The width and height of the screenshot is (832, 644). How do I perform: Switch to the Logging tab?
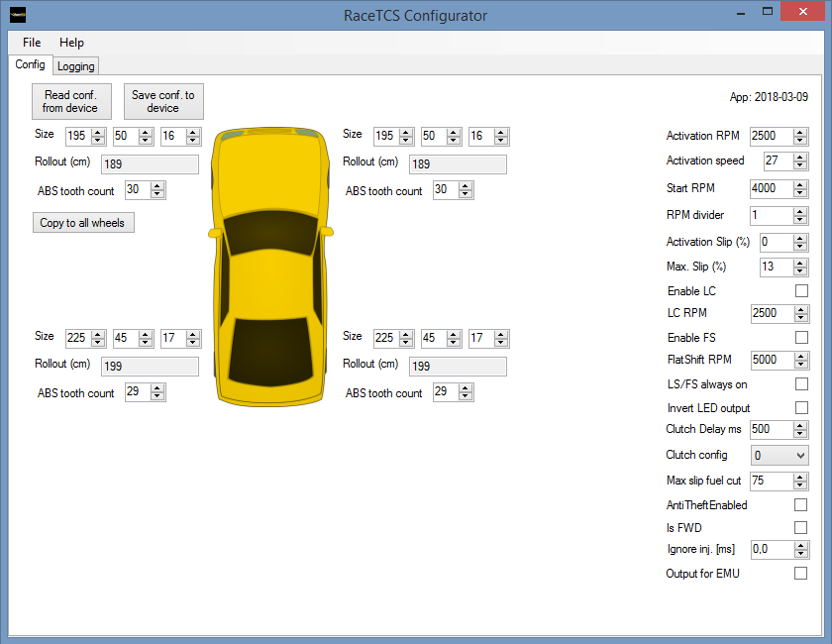pyautogui.click(x=76, y=66)
